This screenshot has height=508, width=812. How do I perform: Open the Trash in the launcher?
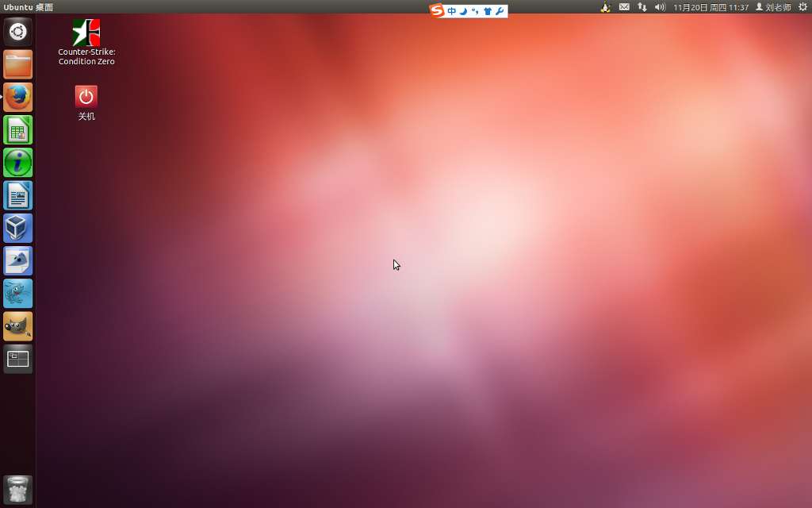tap(17, 489)
